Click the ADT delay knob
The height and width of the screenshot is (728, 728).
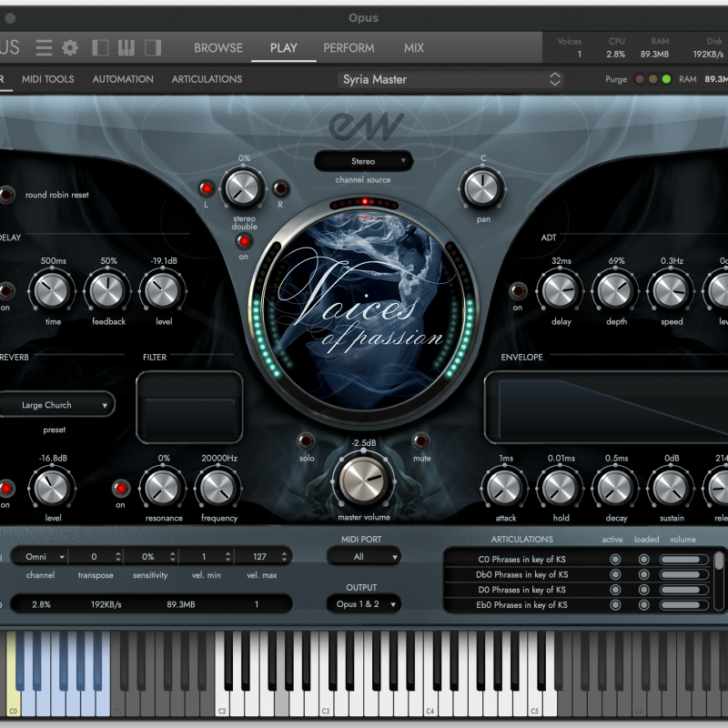[561, 290]
